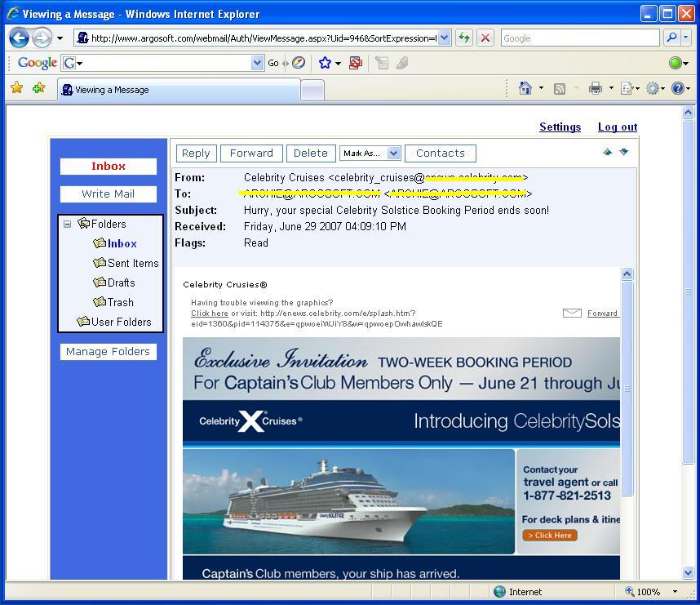
Task: Click the Forward button above the message
Action: [251, 153]
